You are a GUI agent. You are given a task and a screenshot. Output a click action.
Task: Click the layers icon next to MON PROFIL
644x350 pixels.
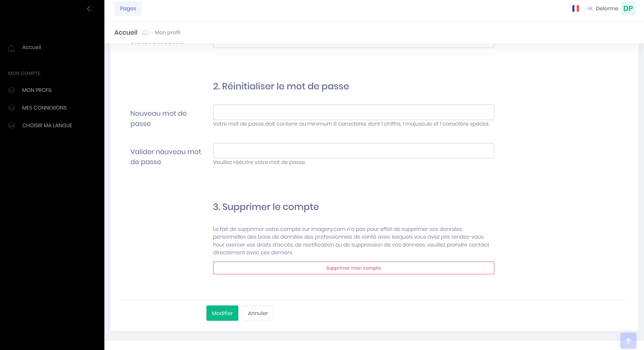[x=12, y=90]
